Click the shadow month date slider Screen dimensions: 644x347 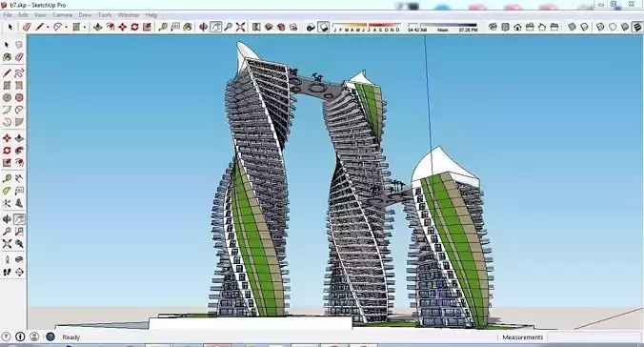point(367,26)
